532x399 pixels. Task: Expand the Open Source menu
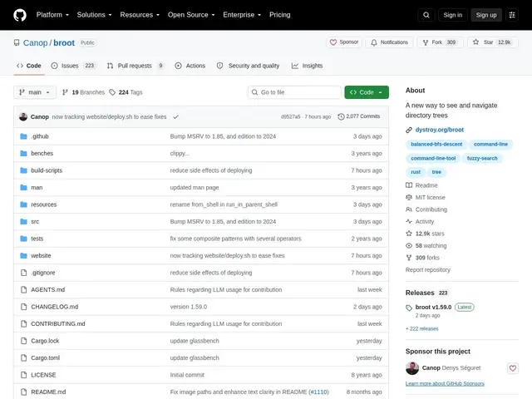point(191,15)
